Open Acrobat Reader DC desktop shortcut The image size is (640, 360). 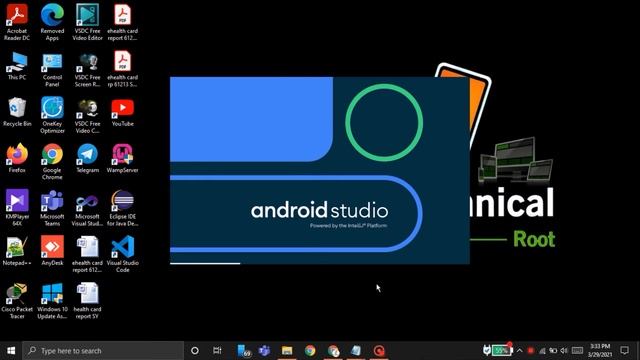click(x=17, y=22)
